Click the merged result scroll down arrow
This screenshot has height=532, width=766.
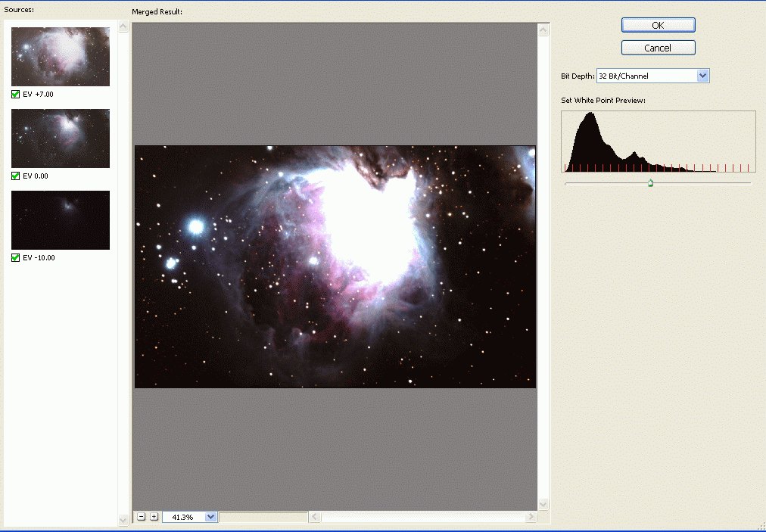pos(543,504)
